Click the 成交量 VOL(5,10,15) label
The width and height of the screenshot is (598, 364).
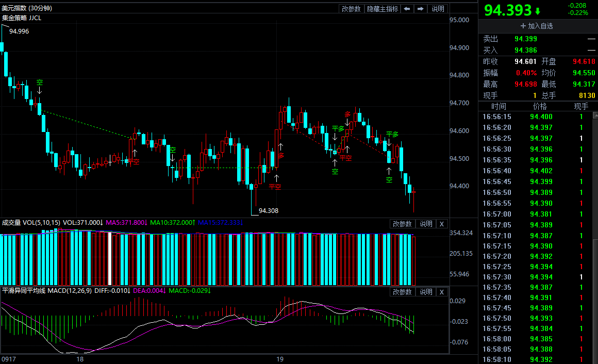point(31,222)
